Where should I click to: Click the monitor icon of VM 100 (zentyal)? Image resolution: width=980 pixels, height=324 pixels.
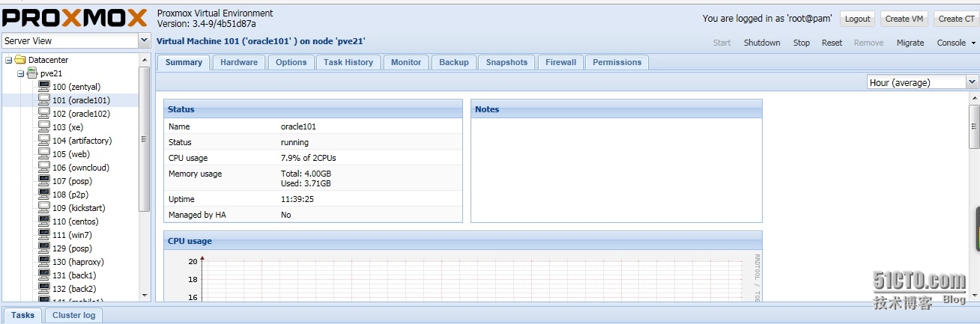click(x=44, y=87)
